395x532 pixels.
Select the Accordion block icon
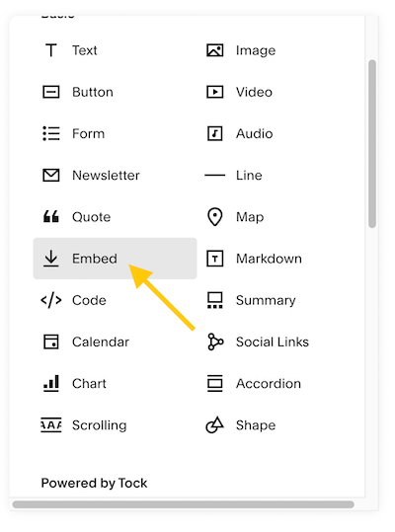pos(215,383)
